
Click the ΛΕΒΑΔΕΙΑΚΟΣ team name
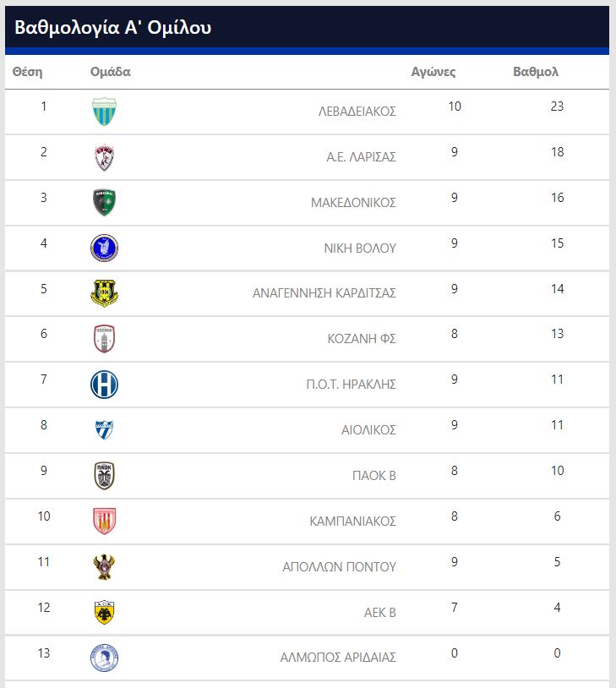357,112
